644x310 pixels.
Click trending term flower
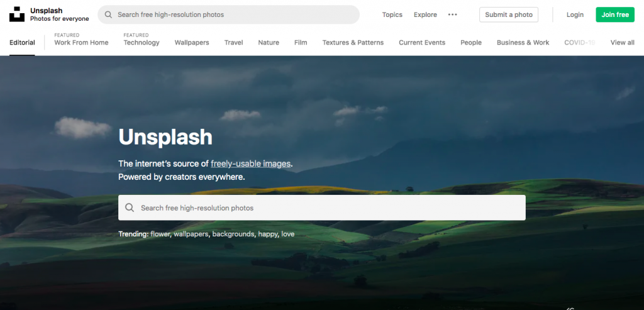[x=160, y=234]
